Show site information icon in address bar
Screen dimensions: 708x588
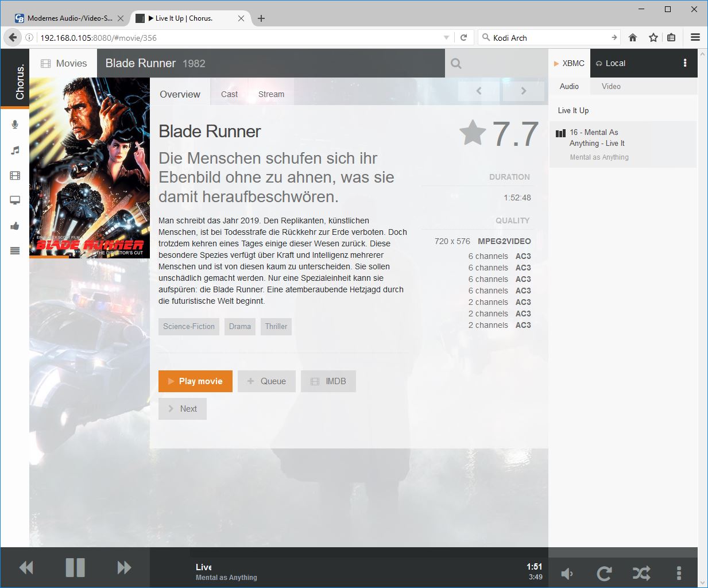click(x=29, y=37)
